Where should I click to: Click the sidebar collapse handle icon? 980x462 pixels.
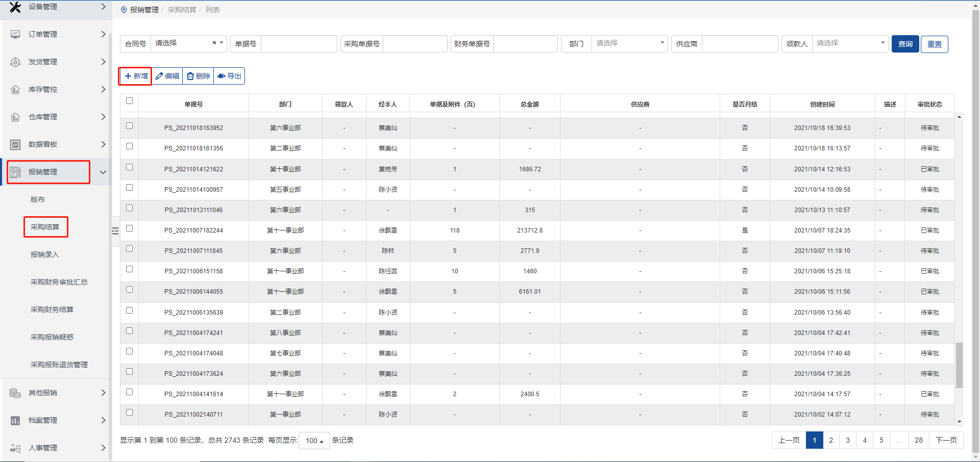[x=115, y=231]
